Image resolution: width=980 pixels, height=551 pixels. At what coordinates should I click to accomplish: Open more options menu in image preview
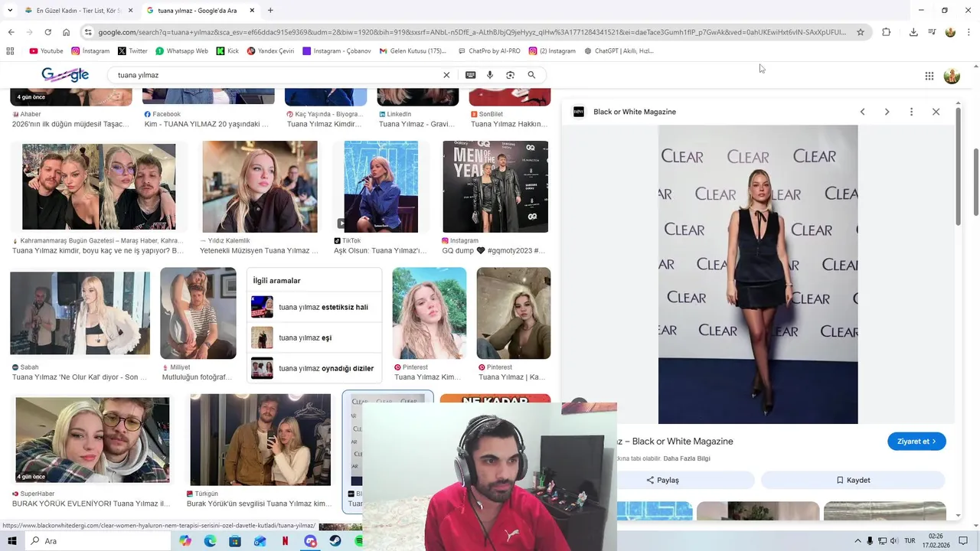pyautogui.click(x=911, y=112)
